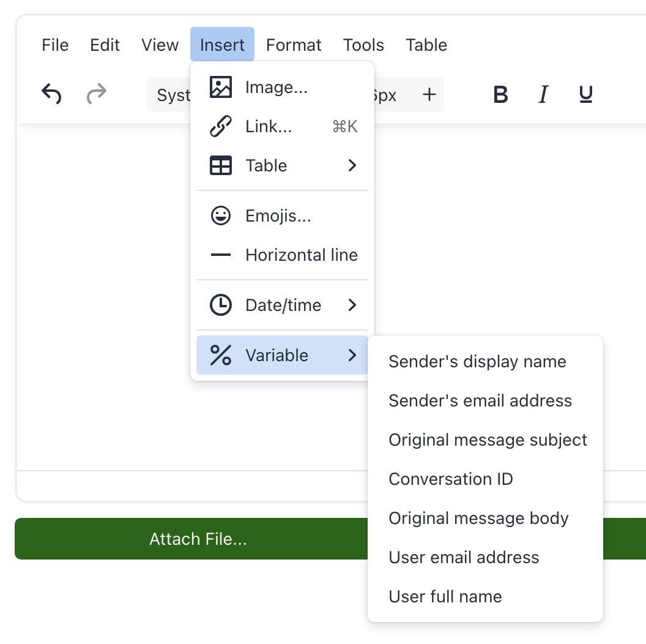The height and width of the screenshot is (644, 646).
Task: Insert Sender's display name variable
Action: 485,361
